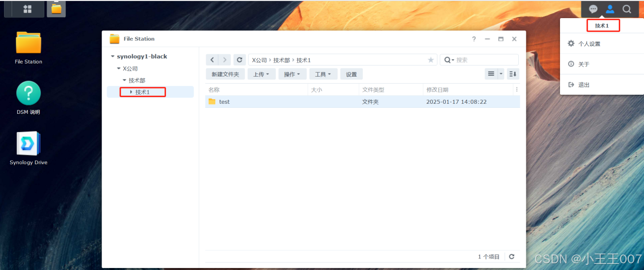Open column options three-dot menu

pyautogui.click(x=517, y=90)
